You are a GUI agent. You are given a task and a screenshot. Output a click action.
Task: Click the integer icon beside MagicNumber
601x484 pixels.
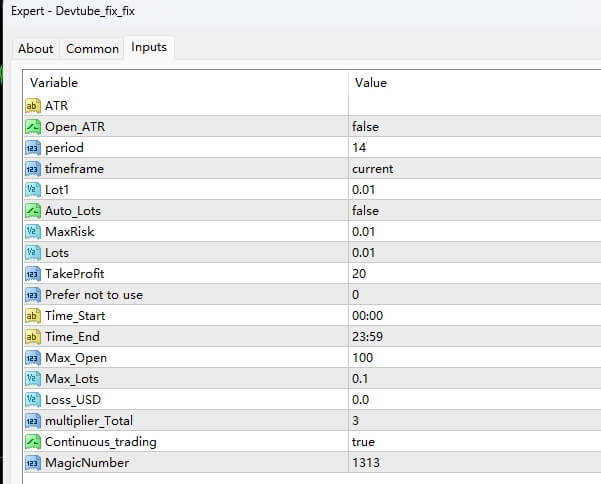(32, 462)
